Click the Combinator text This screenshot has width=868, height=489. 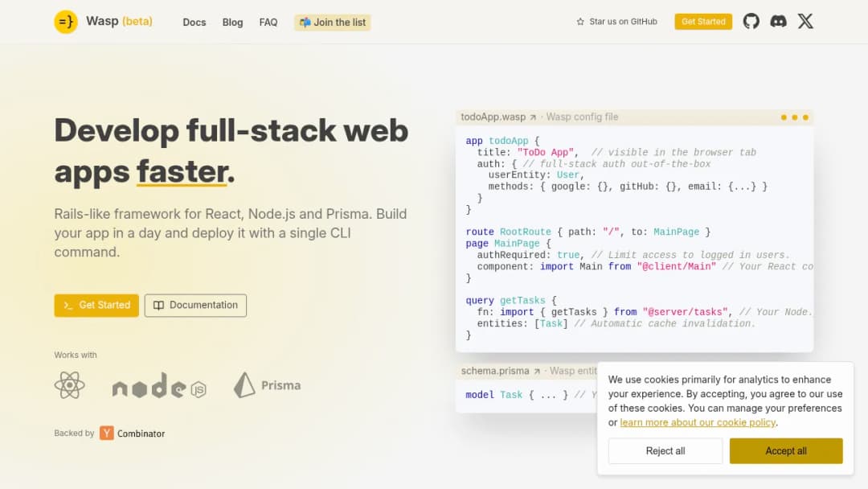coord(141,434)
